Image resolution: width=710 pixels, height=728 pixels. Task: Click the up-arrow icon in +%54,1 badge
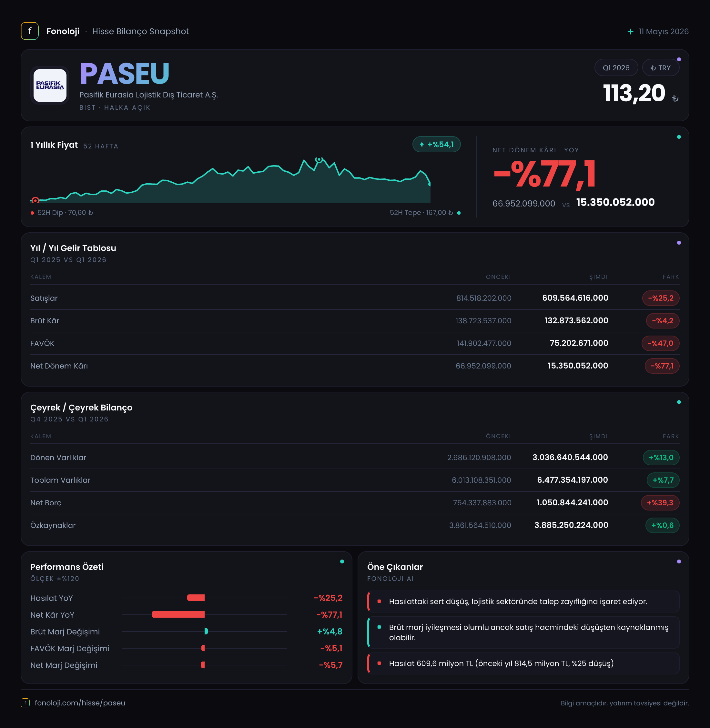pos(422,145)
